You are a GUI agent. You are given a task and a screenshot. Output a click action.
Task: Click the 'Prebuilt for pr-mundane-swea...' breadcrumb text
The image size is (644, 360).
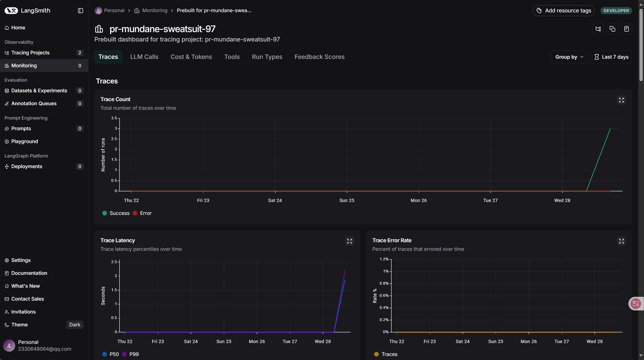pos(214,10)
